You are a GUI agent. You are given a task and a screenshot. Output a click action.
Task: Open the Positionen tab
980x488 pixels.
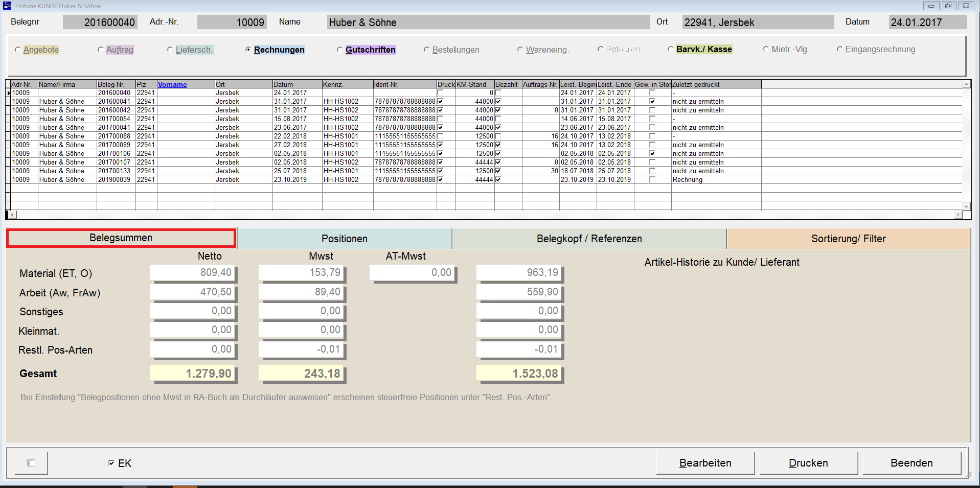pyautogui.click(x=345, y=239)
